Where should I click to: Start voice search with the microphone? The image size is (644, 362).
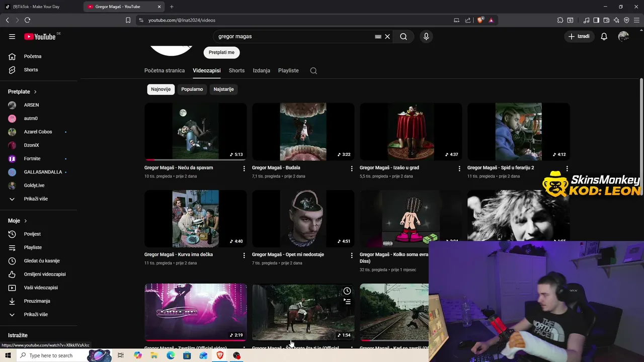pos(426,36)
